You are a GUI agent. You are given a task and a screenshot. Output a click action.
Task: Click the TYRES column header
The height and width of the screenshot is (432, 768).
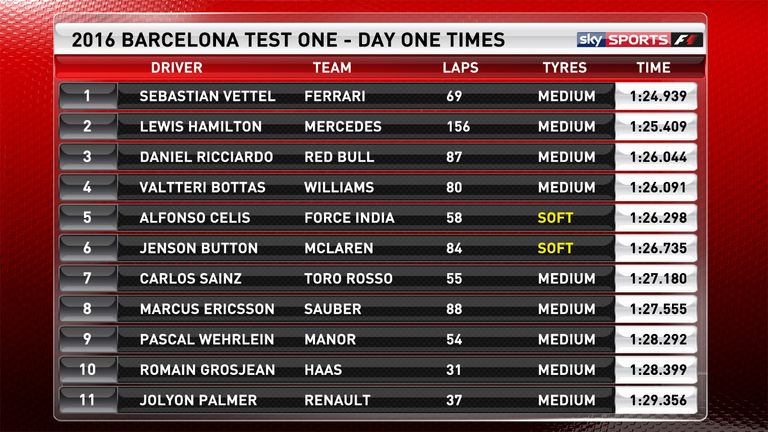point(564,68)
